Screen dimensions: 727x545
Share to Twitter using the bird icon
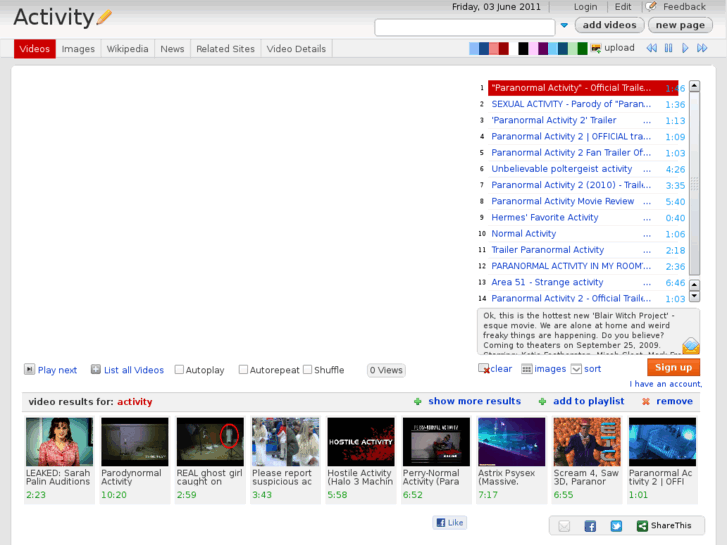click(x=616, y=526)
